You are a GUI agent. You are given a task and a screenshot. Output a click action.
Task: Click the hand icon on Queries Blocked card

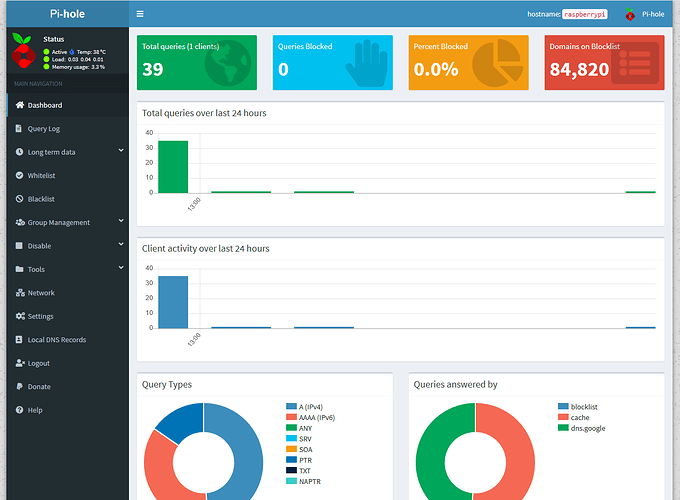(x=367, y=63)
